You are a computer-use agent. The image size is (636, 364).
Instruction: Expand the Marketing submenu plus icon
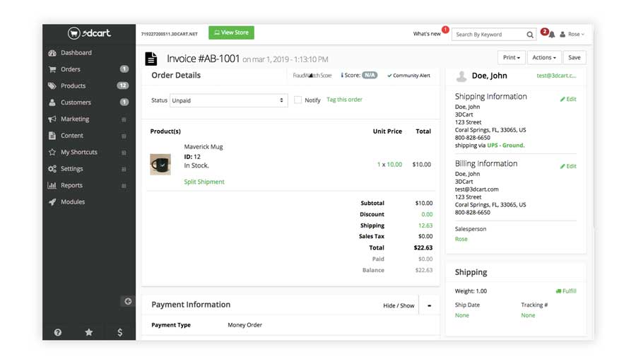tap(124, 119)
